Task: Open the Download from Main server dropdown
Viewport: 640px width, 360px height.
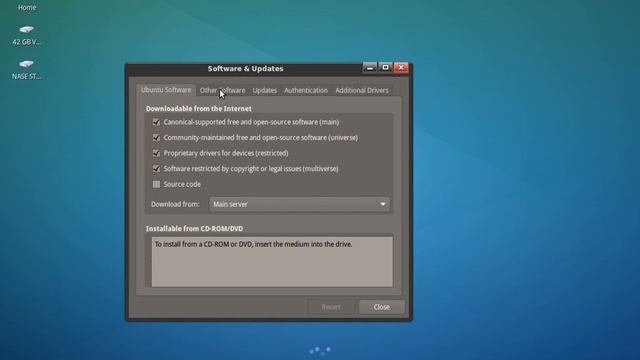Action: pyautogui.click(x=299, y=204)
